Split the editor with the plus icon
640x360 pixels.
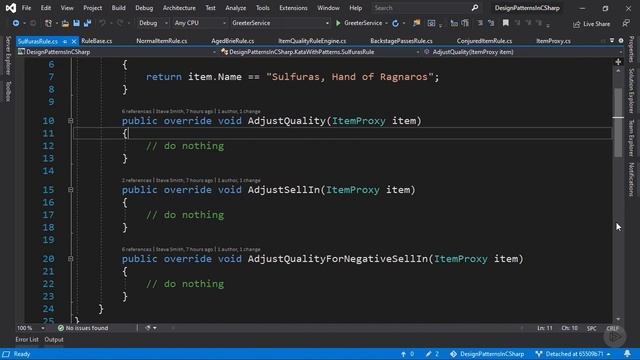(618, 62)
